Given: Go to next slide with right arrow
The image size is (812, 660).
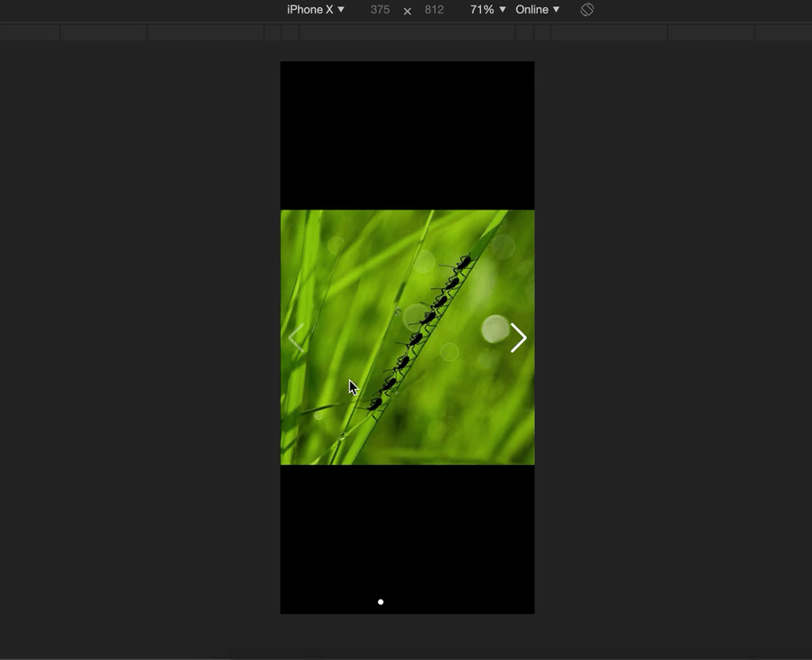Looking at the screenshot, I should tap(518, 338).
